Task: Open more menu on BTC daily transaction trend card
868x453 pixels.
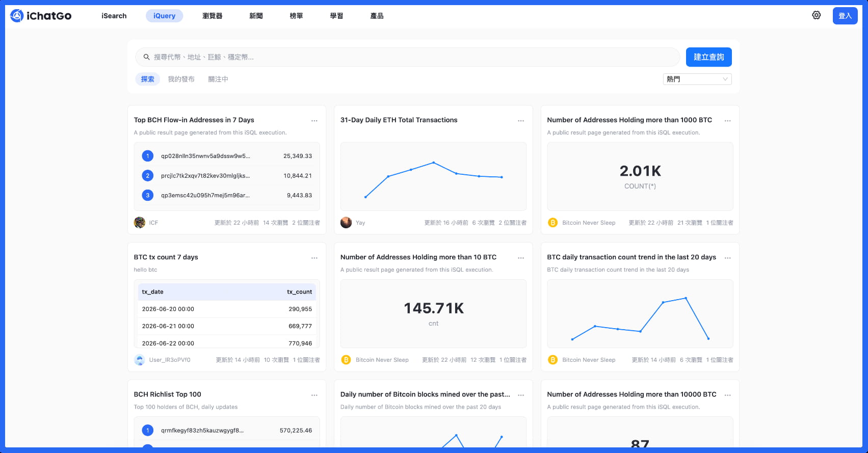Action: coord(728,258)
